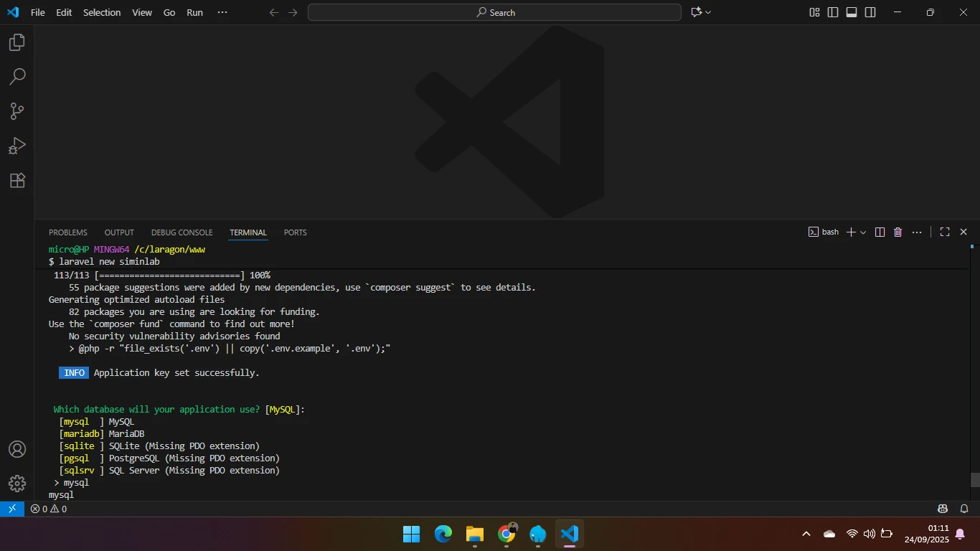Click the command center Search box

click(494, 12)
